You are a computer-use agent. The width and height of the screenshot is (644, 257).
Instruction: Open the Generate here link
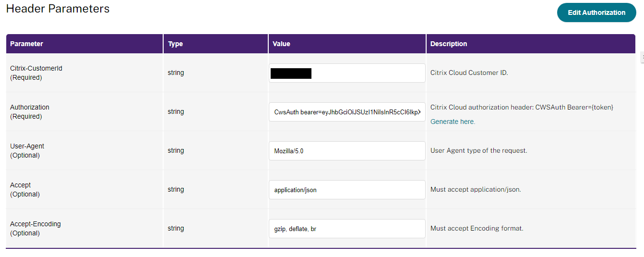click(x=453, y=122)
